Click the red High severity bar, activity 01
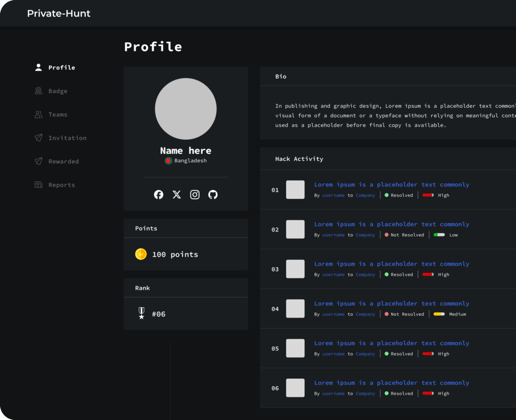This screenshot has width=516, height=420. coord(428,195)
